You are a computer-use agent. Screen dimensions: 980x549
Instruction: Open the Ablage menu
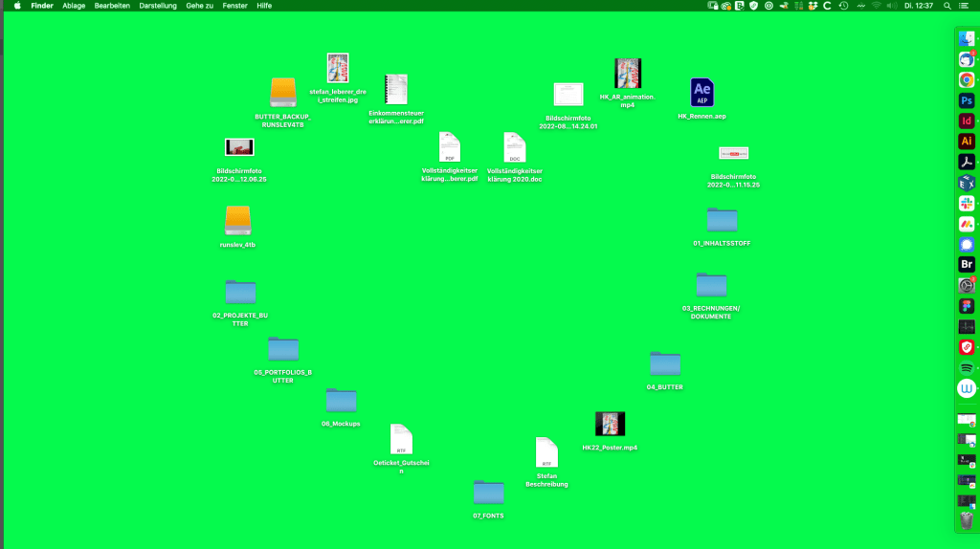[x=74, y=6]
